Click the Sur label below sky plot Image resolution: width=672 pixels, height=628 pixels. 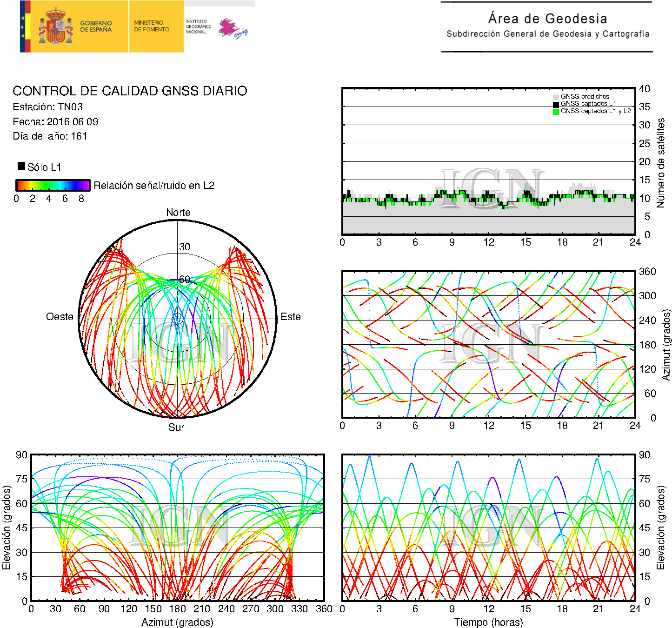click(176, 427)
